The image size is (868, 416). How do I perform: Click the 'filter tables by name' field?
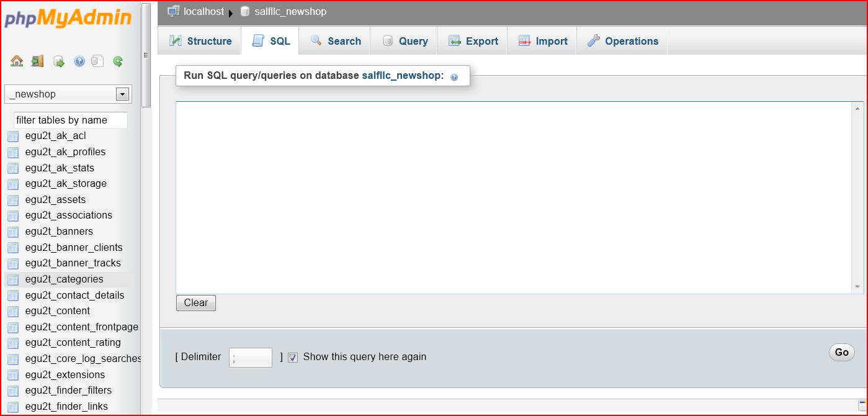tap(71, 120)
